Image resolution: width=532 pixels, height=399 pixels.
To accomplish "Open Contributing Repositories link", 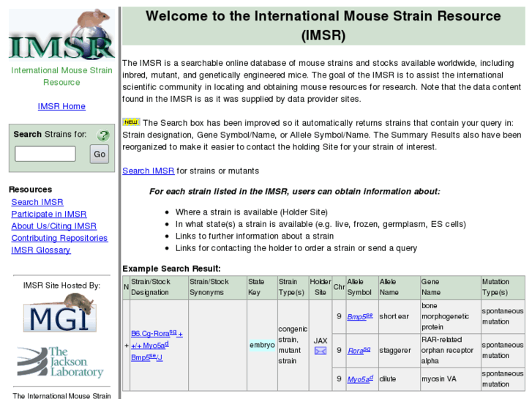I will click(x=59, y=238).
